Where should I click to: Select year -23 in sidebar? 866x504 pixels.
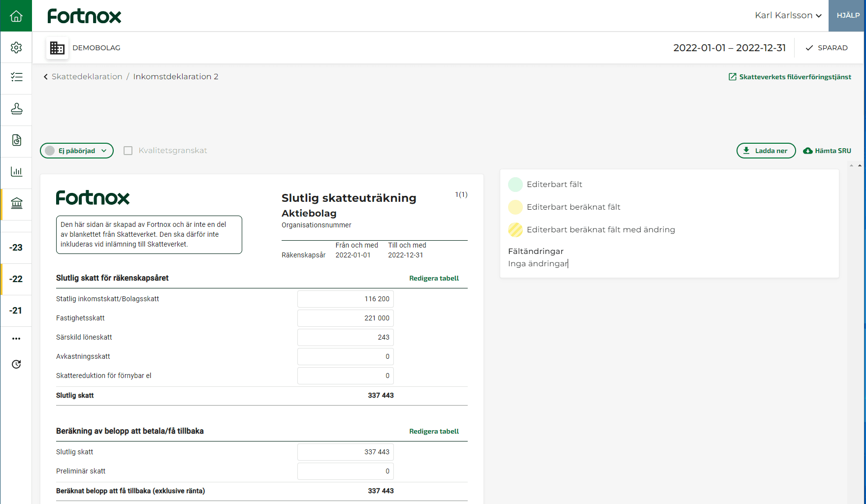[x=16, y=248]
